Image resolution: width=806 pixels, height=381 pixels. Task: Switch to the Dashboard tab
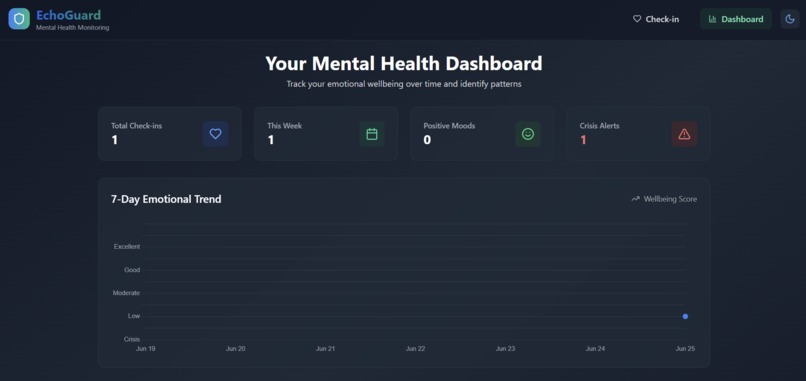click(736, 19)
